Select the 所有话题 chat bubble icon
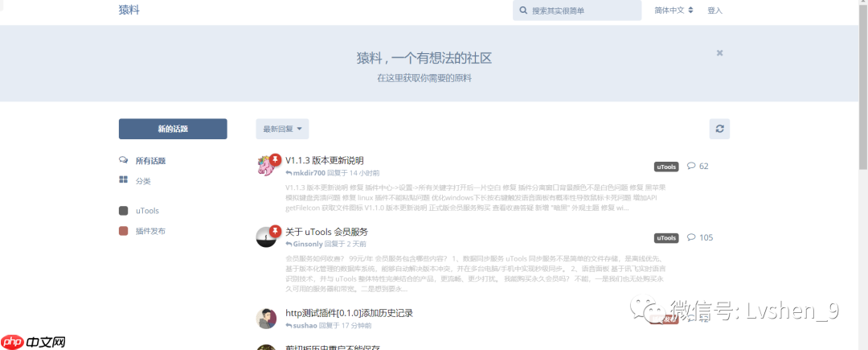 pyautogui.click(x=124, y=161)
